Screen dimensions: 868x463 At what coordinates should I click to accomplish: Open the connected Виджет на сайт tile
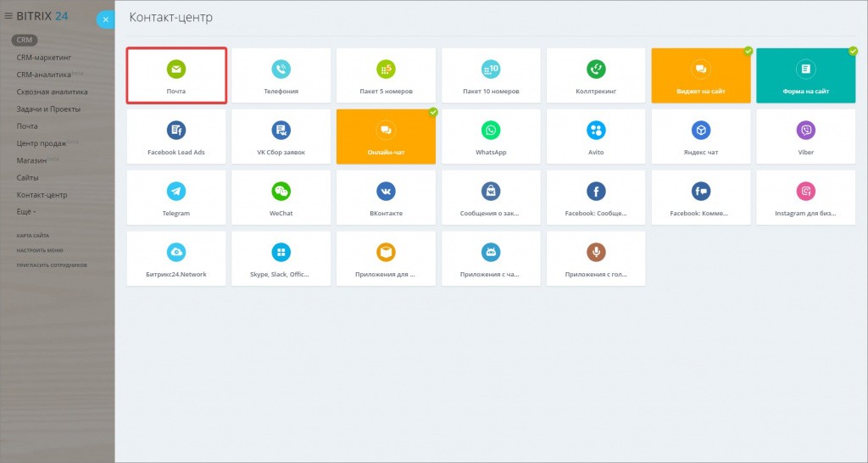(x=701, y=75)
